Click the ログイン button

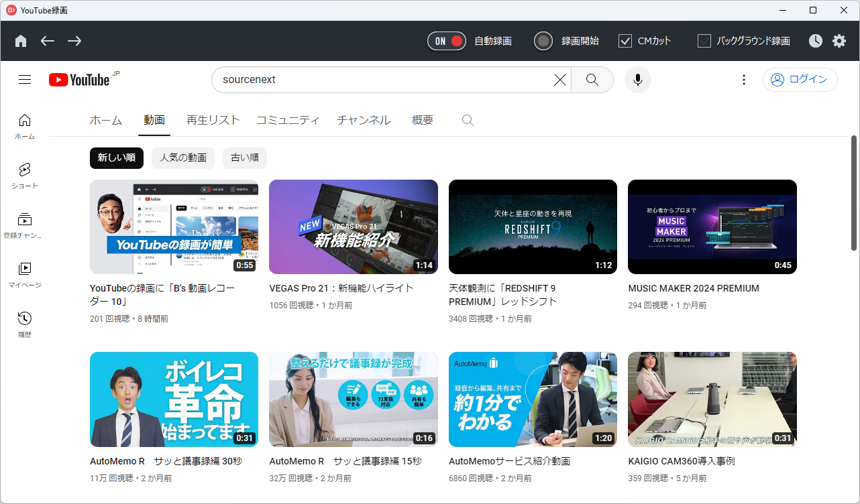tap(800, 80)
